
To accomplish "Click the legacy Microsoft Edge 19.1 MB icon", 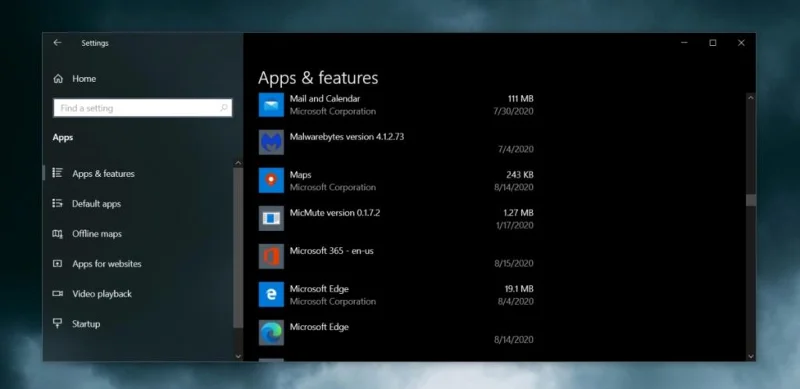I will pyautogui.click(x=271, y=295).
